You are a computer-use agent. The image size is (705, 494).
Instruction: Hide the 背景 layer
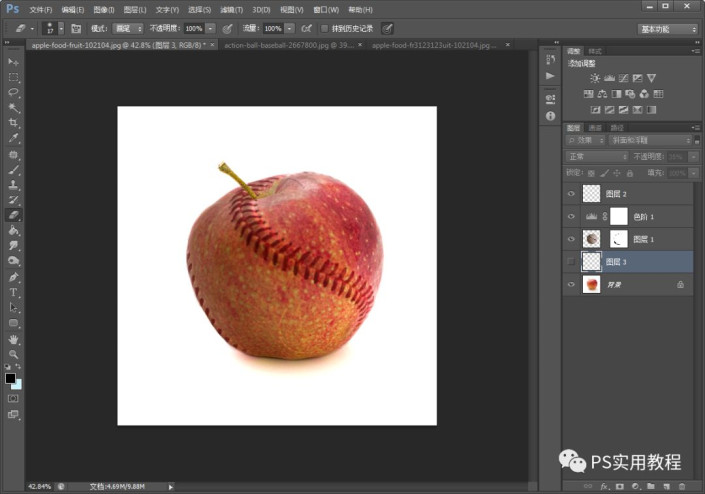571,285
